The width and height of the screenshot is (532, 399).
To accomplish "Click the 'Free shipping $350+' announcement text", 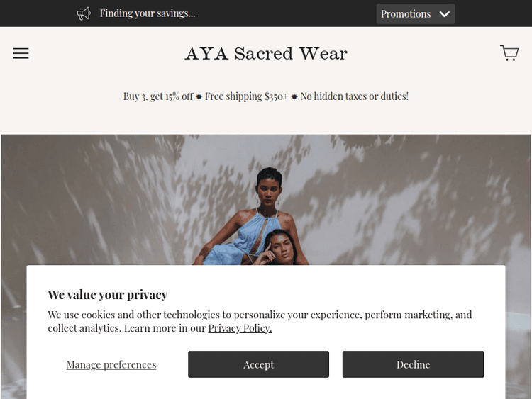I will 246,96.
